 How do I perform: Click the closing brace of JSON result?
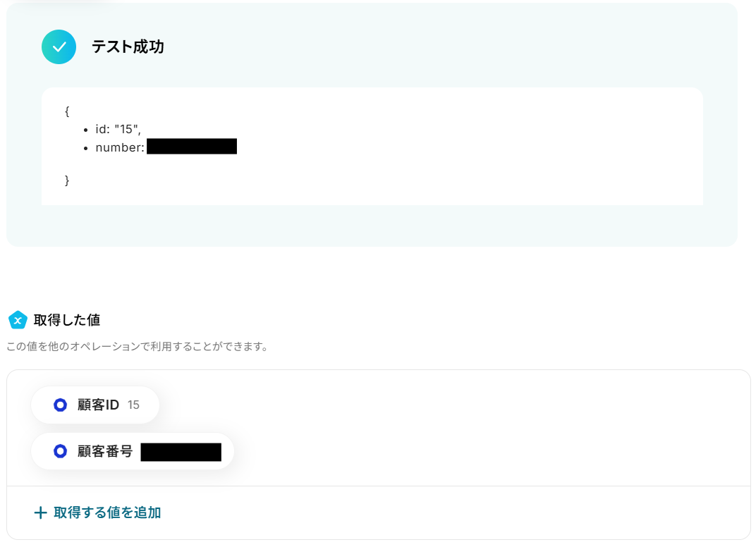[x=67, y=180]
